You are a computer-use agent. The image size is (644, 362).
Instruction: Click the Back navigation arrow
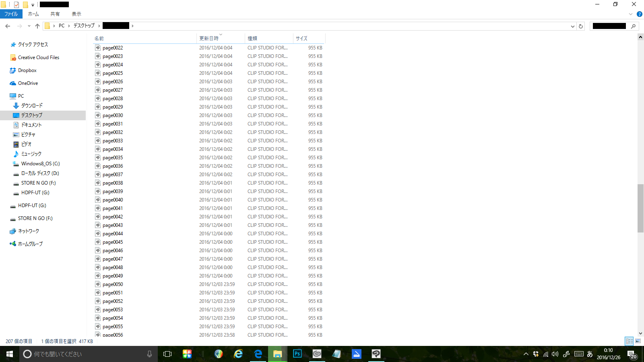pyautogui.click(x=8, y=26)
